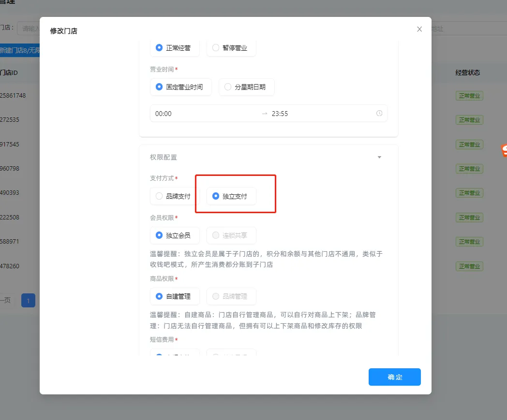Click store ID ending 588971

[10, 242]
